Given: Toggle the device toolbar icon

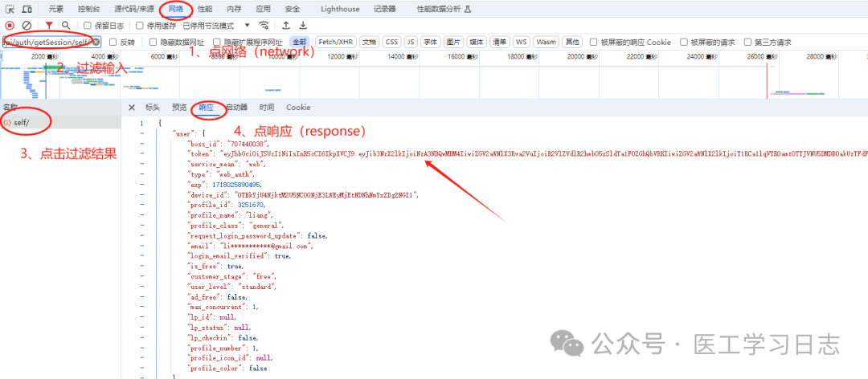Looking at the screenshot, I should point(27,10).
